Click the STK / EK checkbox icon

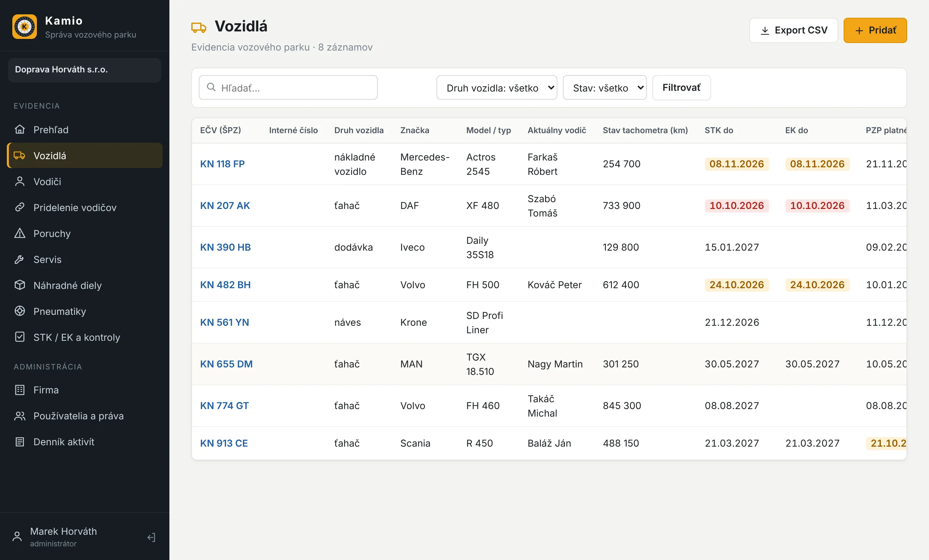point(19,337)
